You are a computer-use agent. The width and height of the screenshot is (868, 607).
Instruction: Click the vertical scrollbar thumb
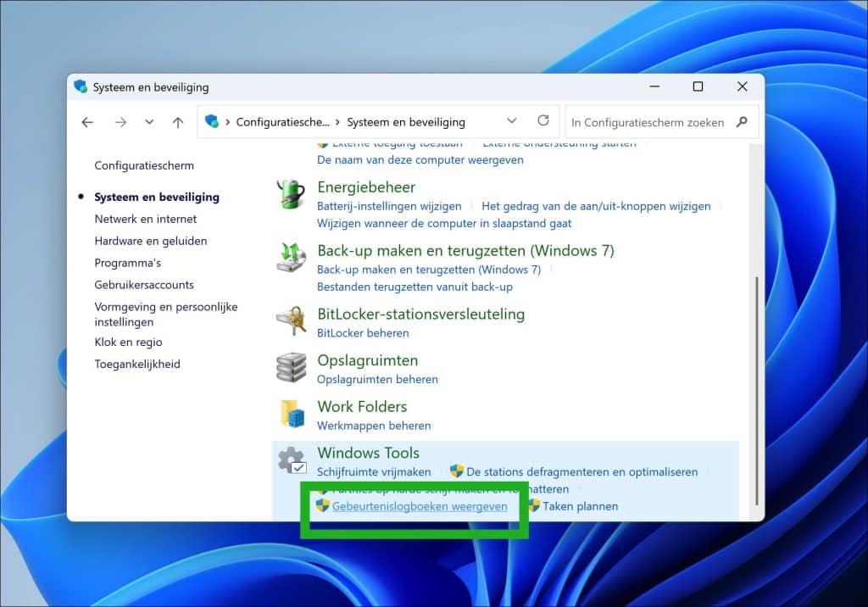[x=757, y=390]
